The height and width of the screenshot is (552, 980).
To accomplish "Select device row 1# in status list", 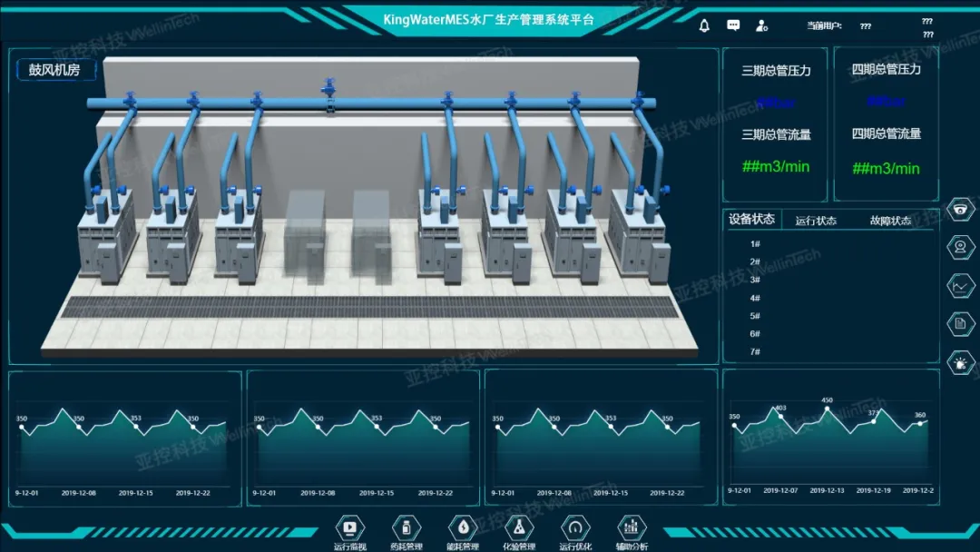I will 755,244.
